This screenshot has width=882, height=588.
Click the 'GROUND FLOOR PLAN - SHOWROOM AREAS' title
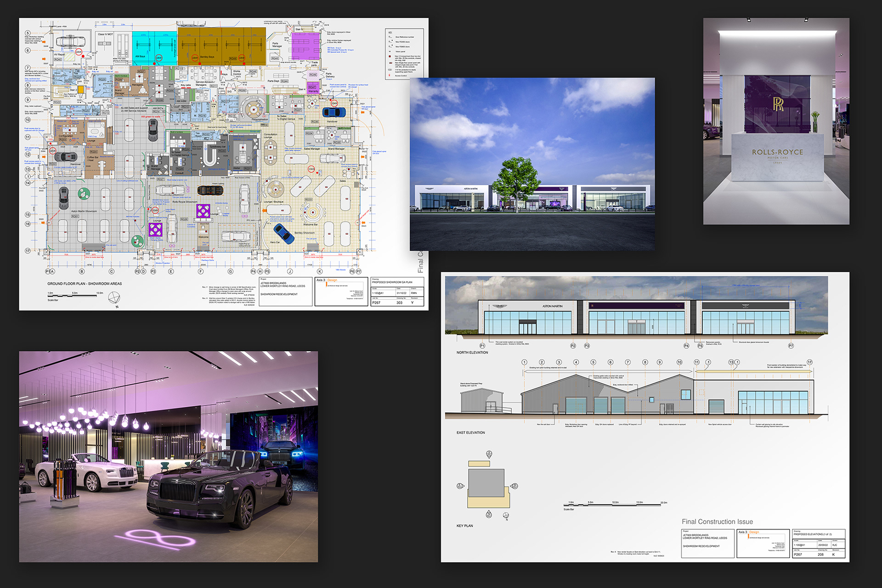point(85,284)
